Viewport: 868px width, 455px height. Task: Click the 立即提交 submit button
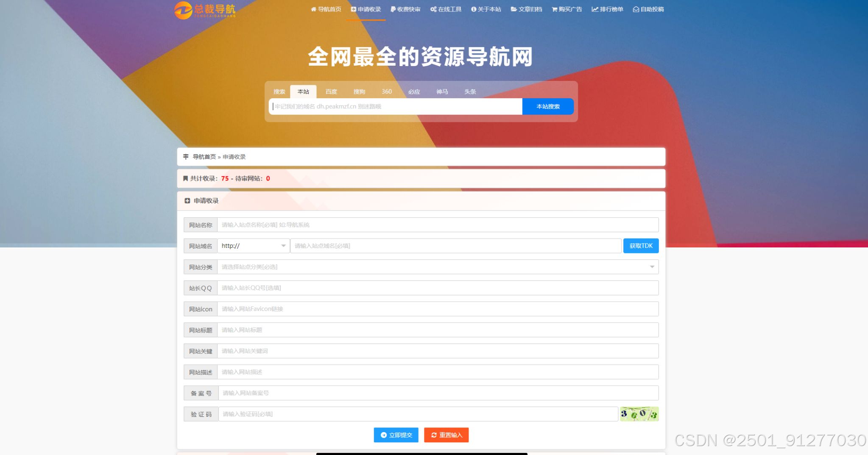[396, 435]
